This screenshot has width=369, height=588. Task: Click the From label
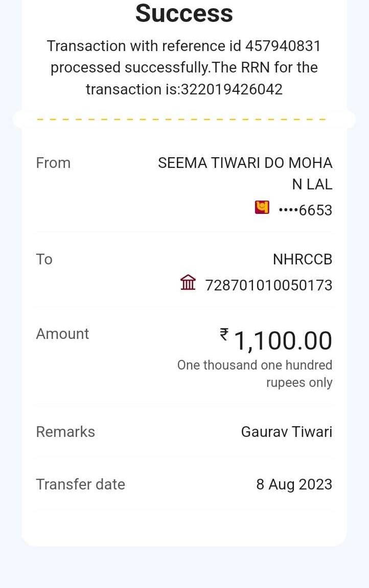53,163
